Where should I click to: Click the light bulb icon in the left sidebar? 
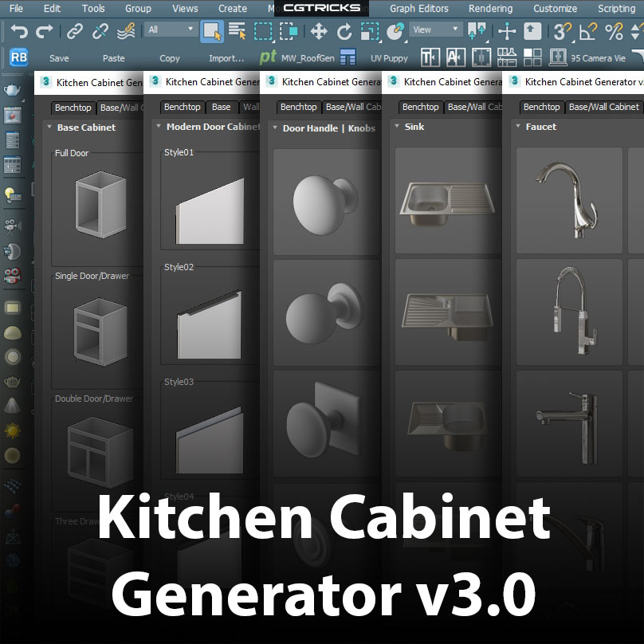tap(12, 194)
